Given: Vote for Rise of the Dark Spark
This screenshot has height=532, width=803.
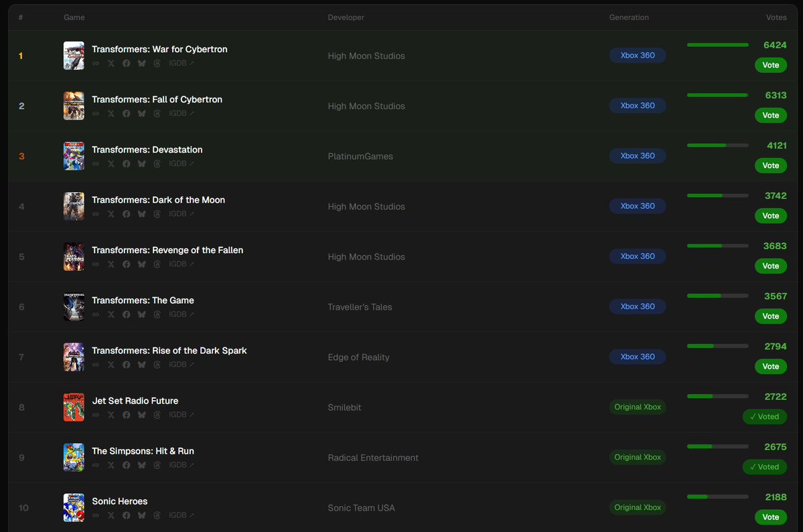Looking at the screenshot, I should point(771,366).
